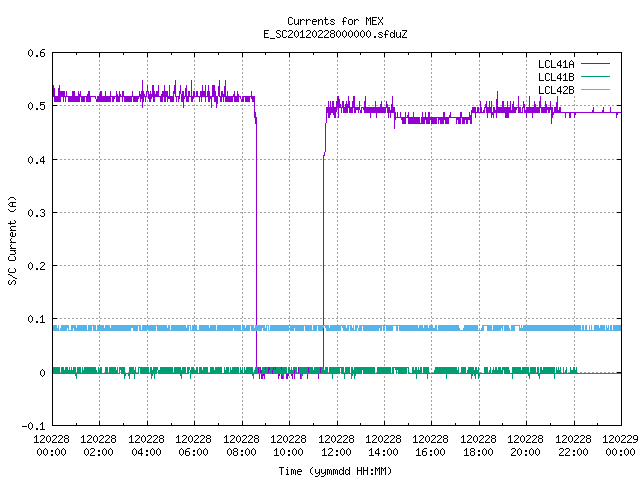Click the x-axis tick label 120228 16:00
640x480 pixels.
coord(431,446)
